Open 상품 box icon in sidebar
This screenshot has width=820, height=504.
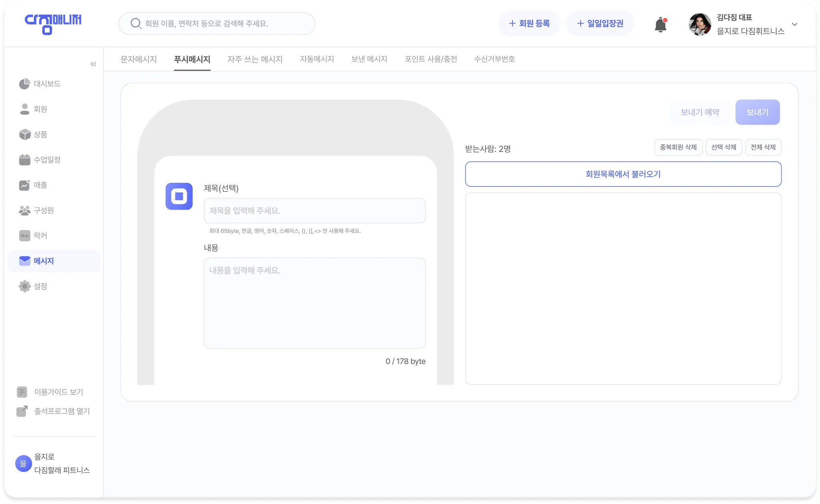pos(24,134)
